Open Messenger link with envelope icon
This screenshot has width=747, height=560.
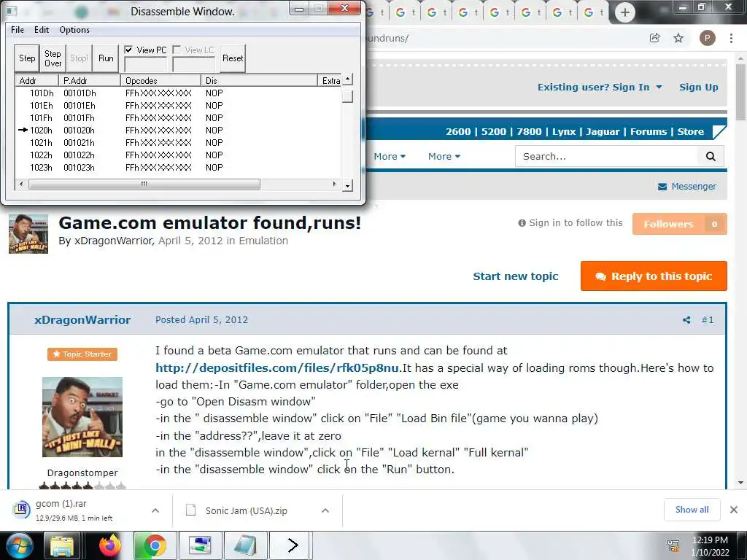(x=687, y=187)
